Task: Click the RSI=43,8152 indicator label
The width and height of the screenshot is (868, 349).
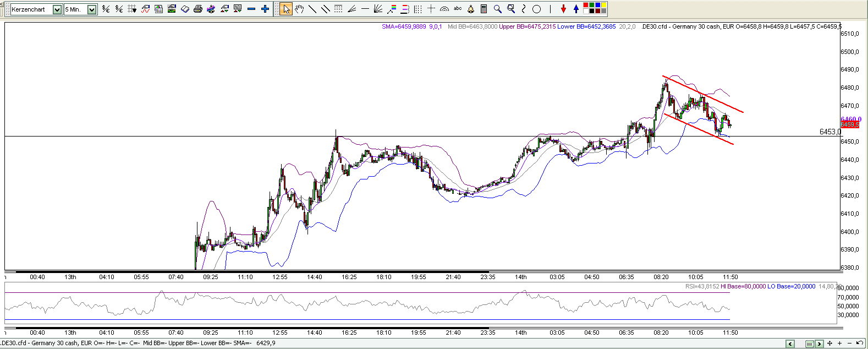Action: pos(702,286)
